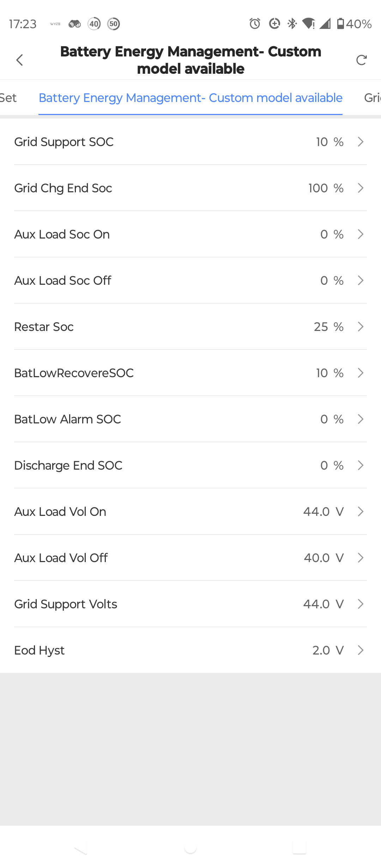
Task: Edit Grid Support Volts 44.0 V value
Action: tap(323, 604)
